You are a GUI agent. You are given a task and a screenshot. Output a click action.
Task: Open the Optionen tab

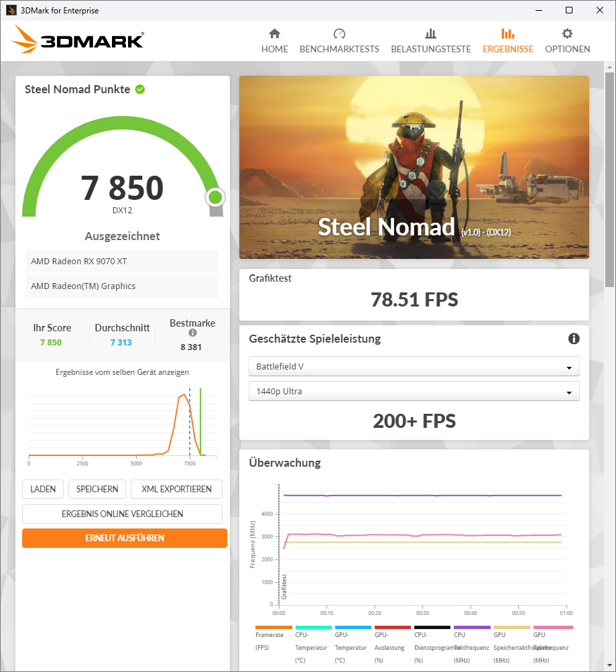(567, 41)
